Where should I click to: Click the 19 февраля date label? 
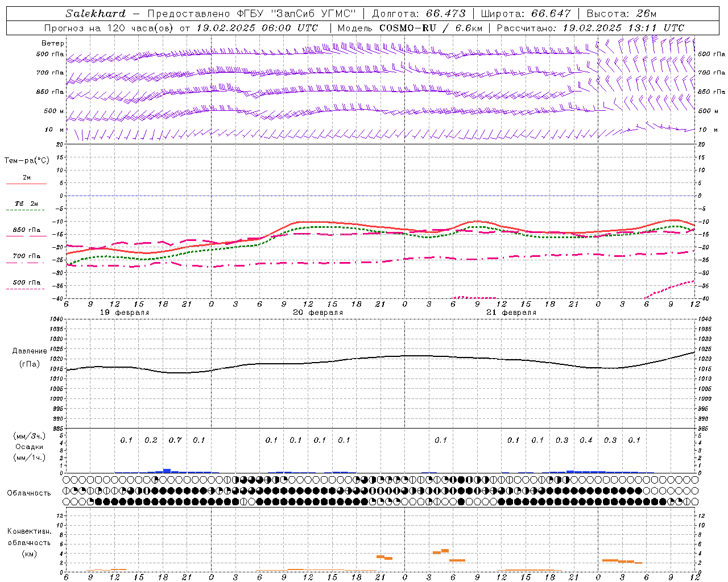click(125, 313)
